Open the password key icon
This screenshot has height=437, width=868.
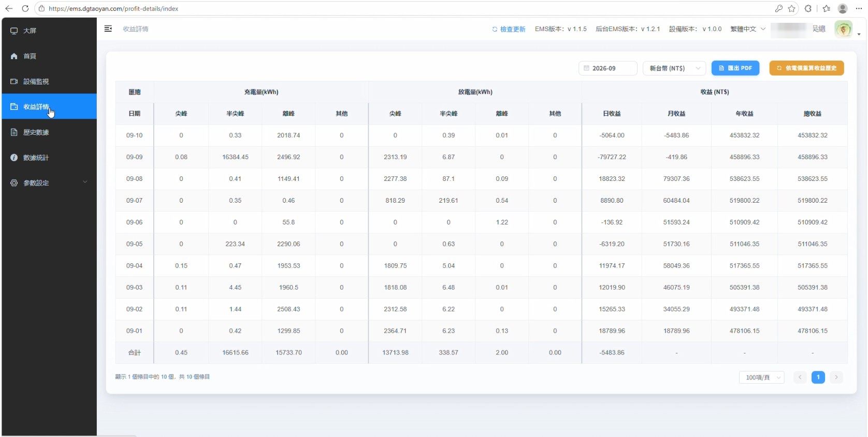click(x=778, y=8)
